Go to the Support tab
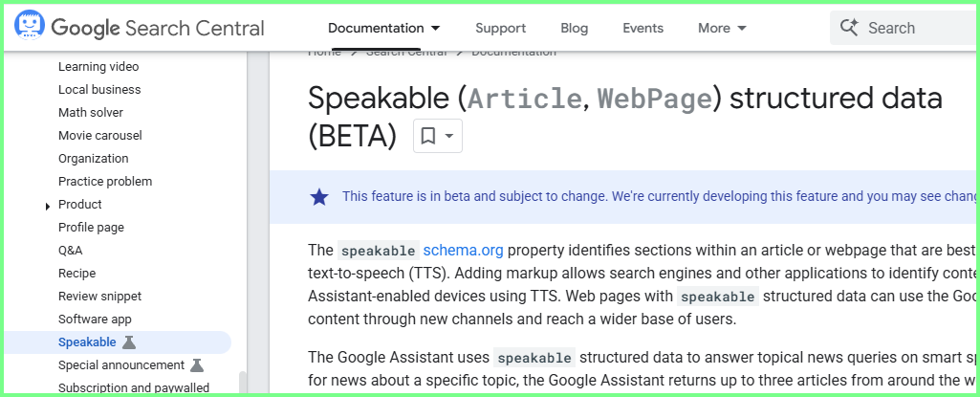 (x=501, y=28)
